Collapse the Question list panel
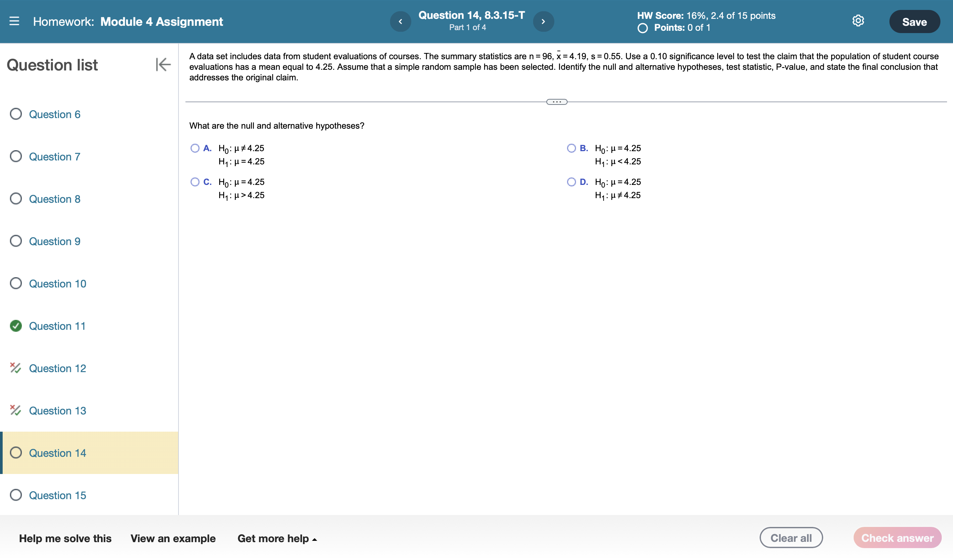Viewport: 953px width, 560px height. click(x=163, y=65)
